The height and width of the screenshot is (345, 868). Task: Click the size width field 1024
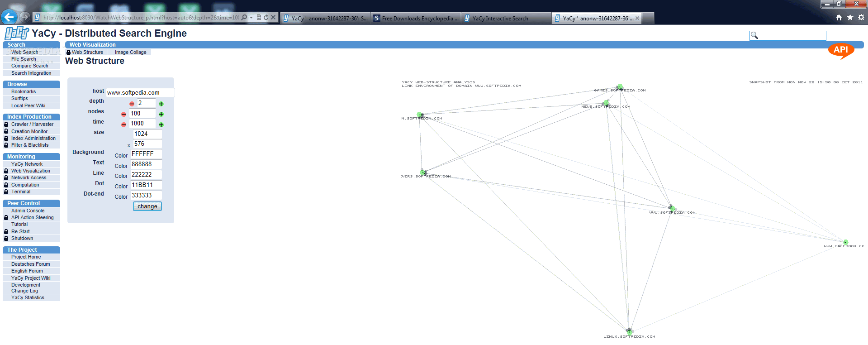(x=147, y=134)
